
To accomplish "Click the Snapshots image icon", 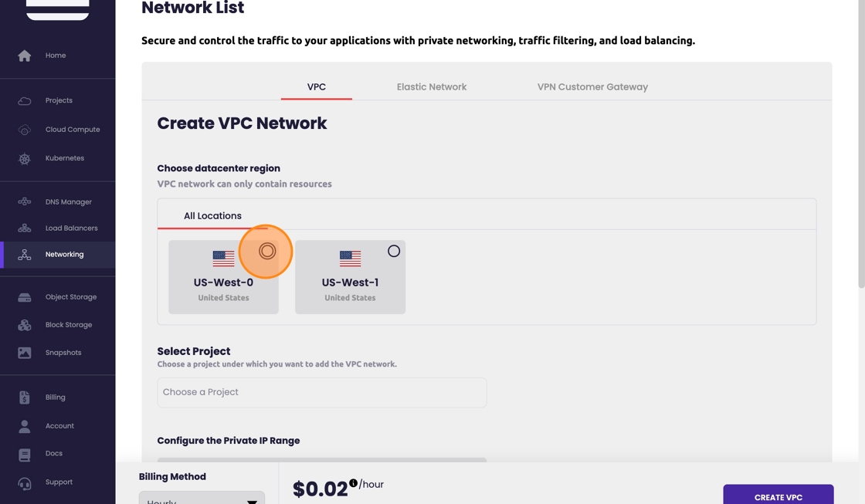I will coord(25,353).
